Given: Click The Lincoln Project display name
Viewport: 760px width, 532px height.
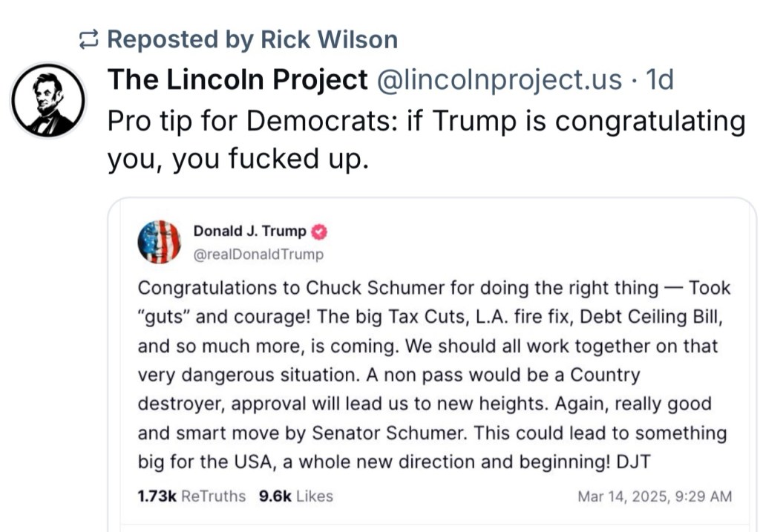Looking at the screenshot, I should point(237,79).
